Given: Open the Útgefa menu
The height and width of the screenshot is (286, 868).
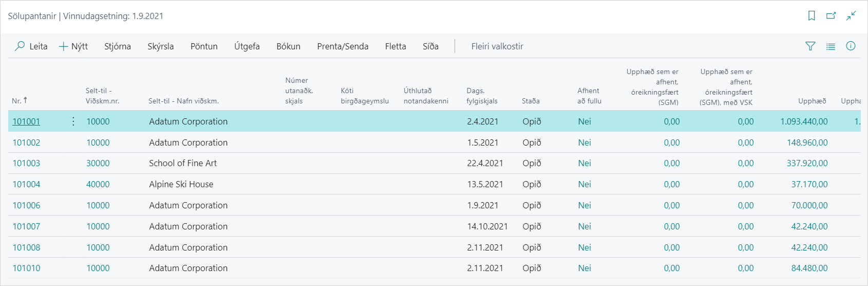Looking at the screenshot, I should (x=247, y=46).
